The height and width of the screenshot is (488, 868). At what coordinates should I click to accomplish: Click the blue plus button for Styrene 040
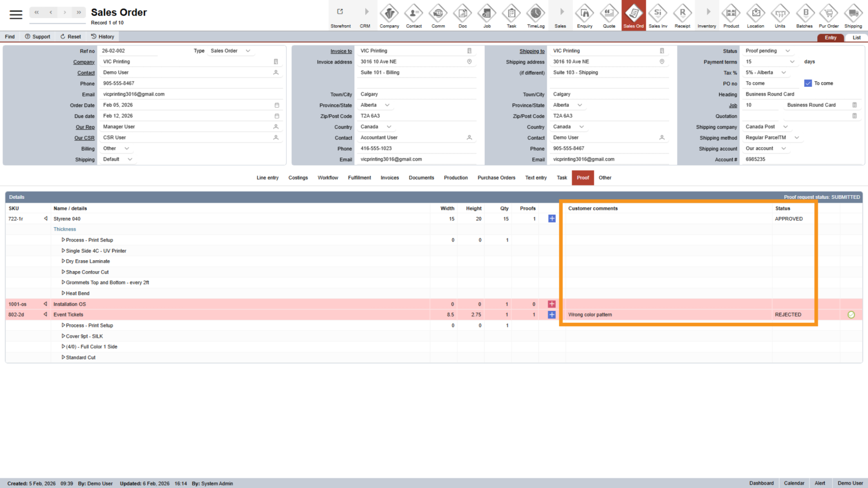(x=552, y=219)
